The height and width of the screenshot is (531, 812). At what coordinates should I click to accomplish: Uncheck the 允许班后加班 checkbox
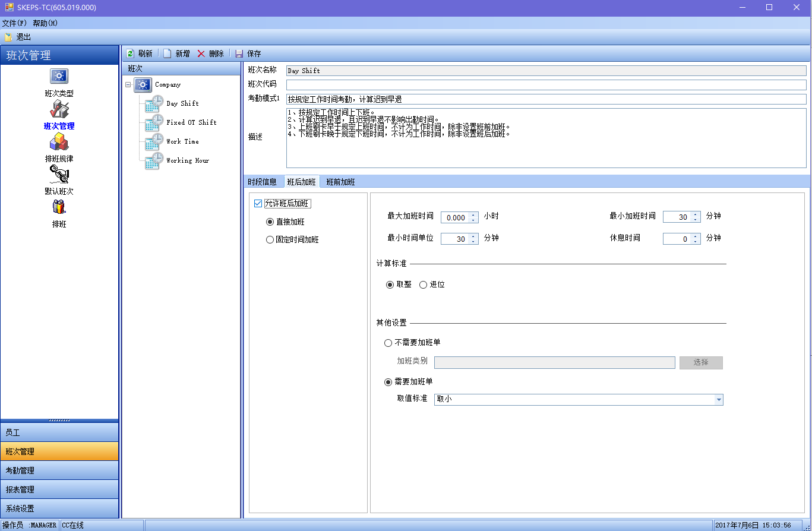258,204
